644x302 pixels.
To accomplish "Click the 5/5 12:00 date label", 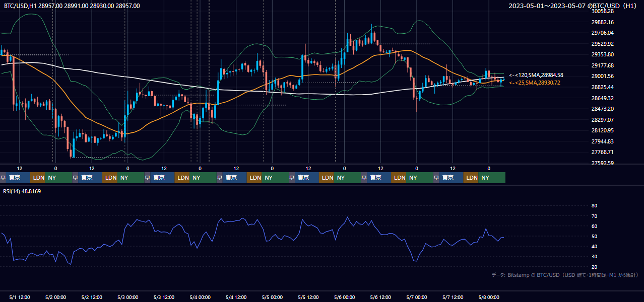I will click(308, 297).
